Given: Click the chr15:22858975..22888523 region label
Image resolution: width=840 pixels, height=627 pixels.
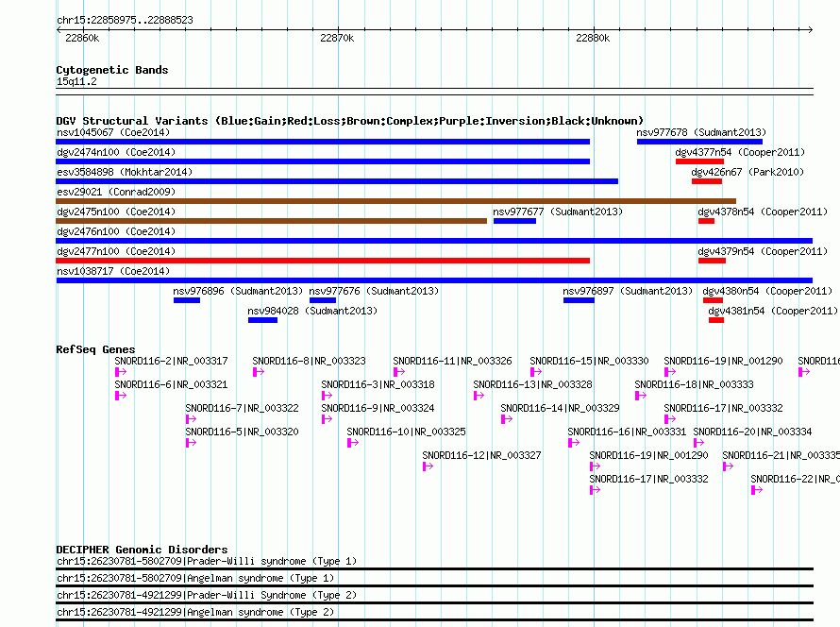Looking at the screenshot, I should [125, 20].
